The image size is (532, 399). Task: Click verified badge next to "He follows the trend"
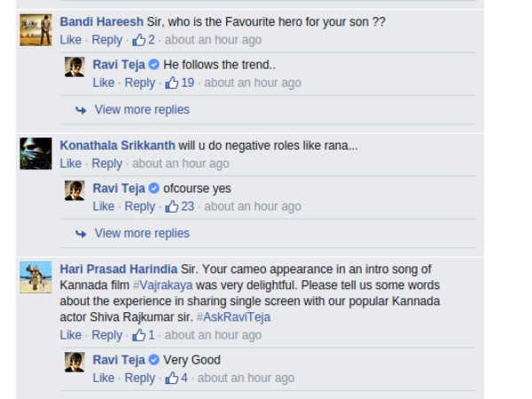pos(154,66)
